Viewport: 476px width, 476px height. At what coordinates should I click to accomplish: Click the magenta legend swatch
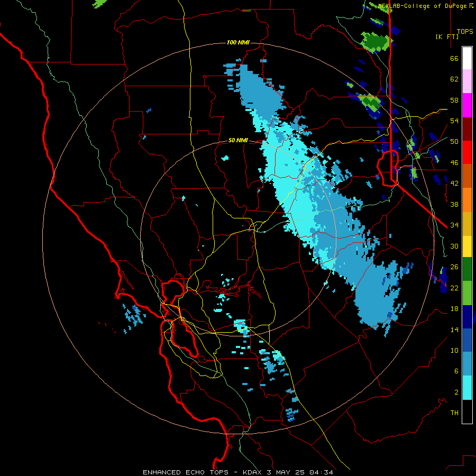click(467, 105)
